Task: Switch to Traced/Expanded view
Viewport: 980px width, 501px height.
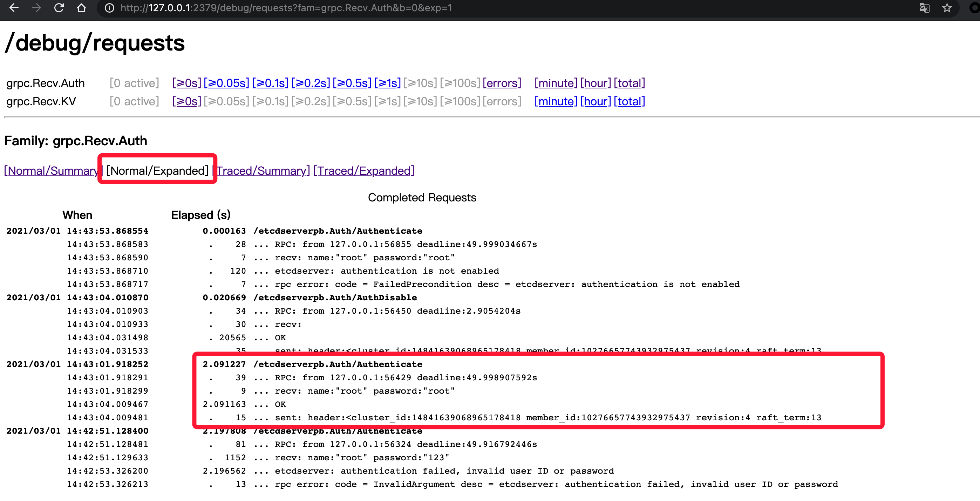Action: (x=364, y=171)
